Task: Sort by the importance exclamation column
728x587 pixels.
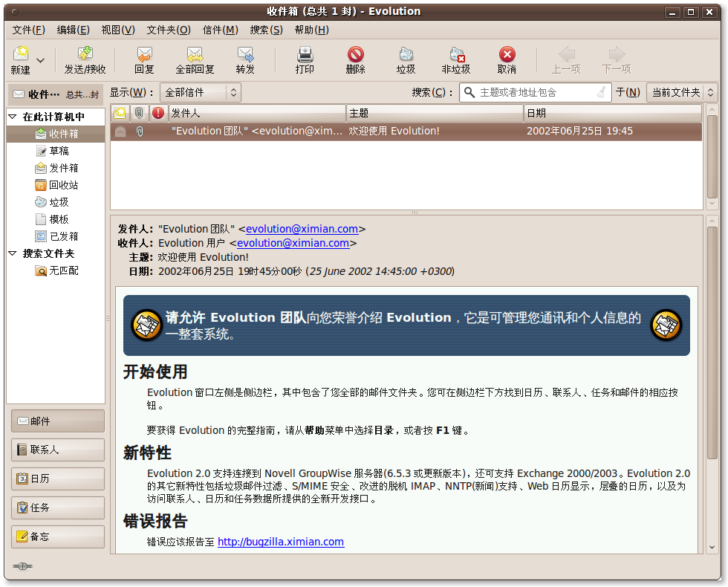Action: (x=157, y=113)
